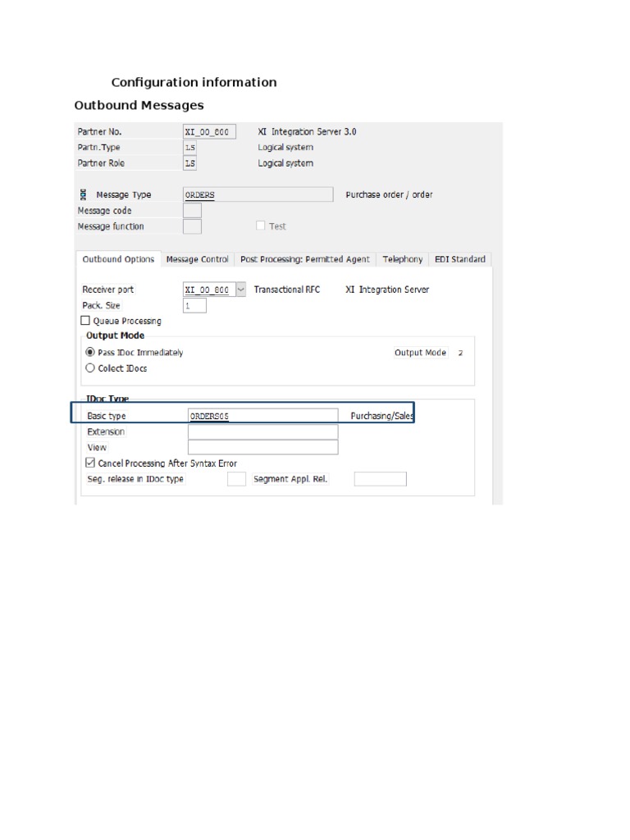This screenshot has height=840, width=630.
Task: Click the Pack. Size input field
Action: (194, 305)
